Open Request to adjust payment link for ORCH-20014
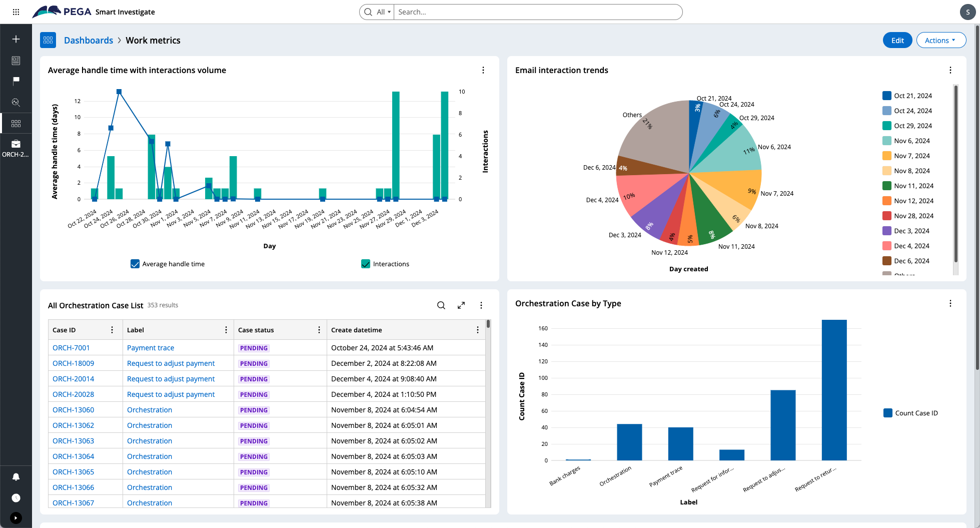The image size is (980, 528). click(x=171, y=379)
